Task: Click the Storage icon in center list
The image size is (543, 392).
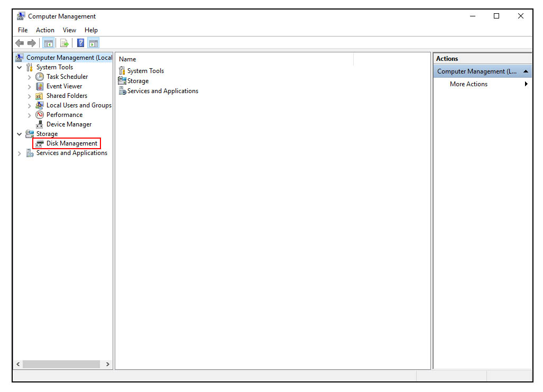Action: (x=122, y=81)
